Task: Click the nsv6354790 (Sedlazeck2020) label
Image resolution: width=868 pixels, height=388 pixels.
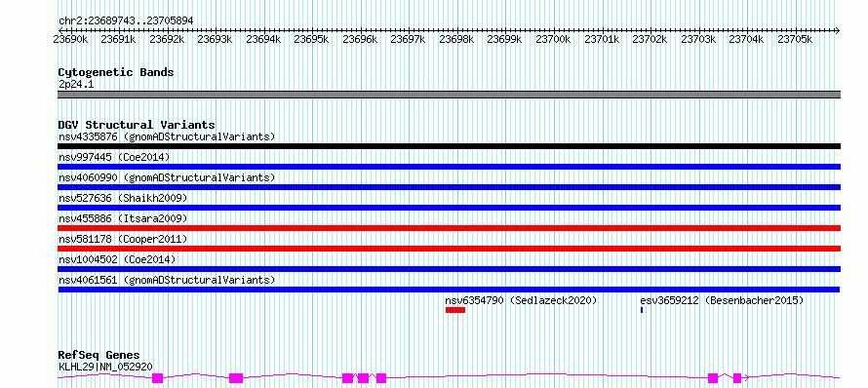Action: 522,300
